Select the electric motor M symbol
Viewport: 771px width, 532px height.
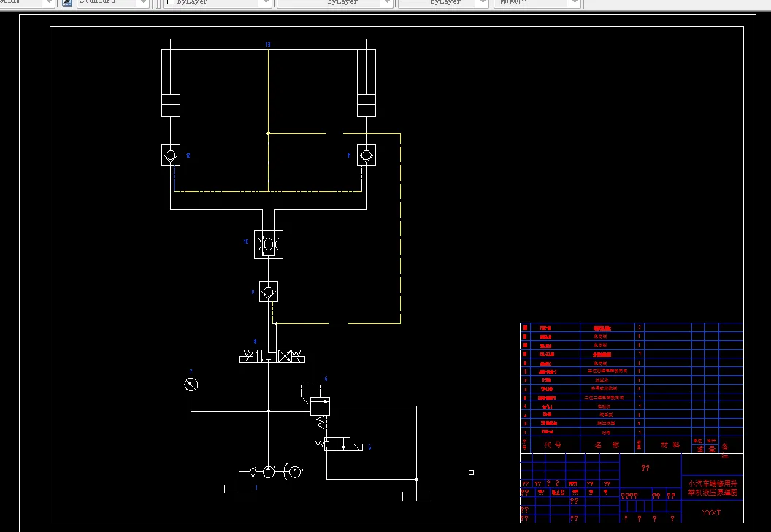[294, 471]
